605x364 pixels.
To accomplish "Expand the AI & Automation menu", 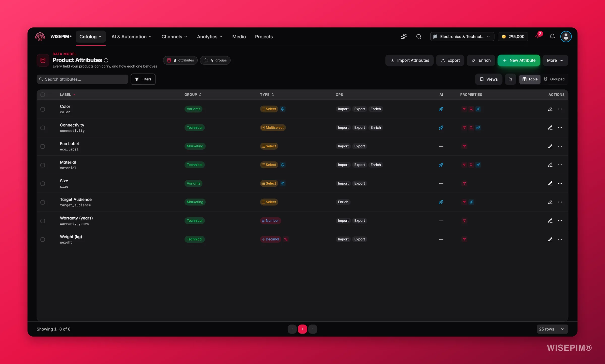I will pos(132,37).
